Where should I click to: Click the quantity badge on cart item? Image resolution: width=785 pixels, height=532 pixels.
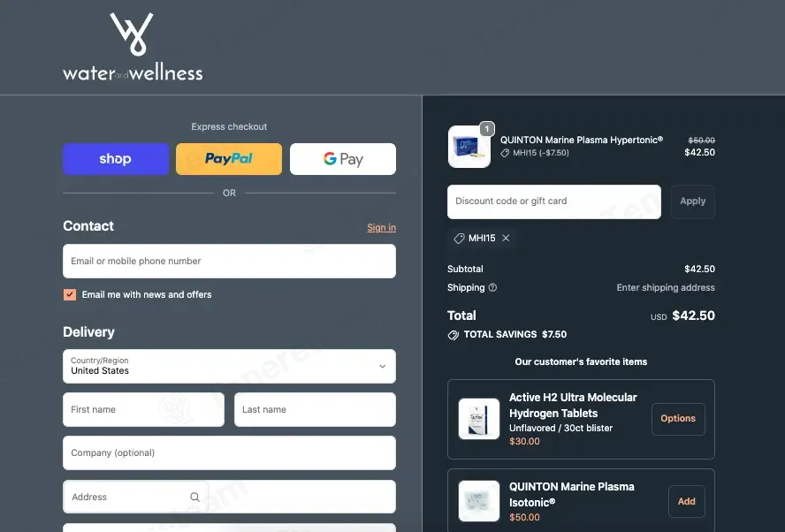coord(487,129)
